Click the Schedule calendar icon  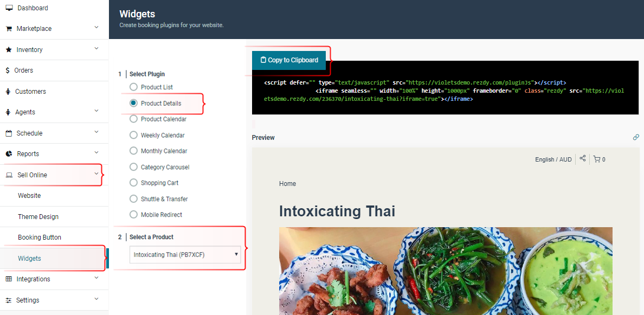[9, 133]
